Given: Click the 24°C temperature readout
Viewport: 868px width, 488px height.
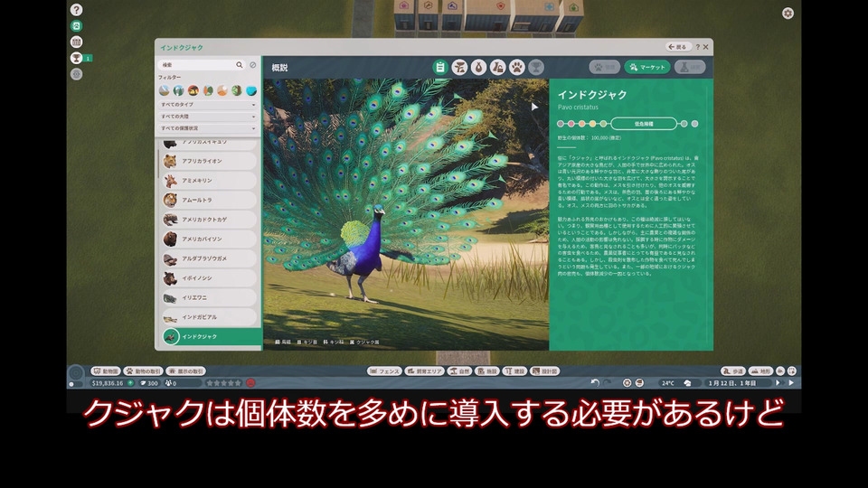Looking at the screenshot, I should (668, 383).
